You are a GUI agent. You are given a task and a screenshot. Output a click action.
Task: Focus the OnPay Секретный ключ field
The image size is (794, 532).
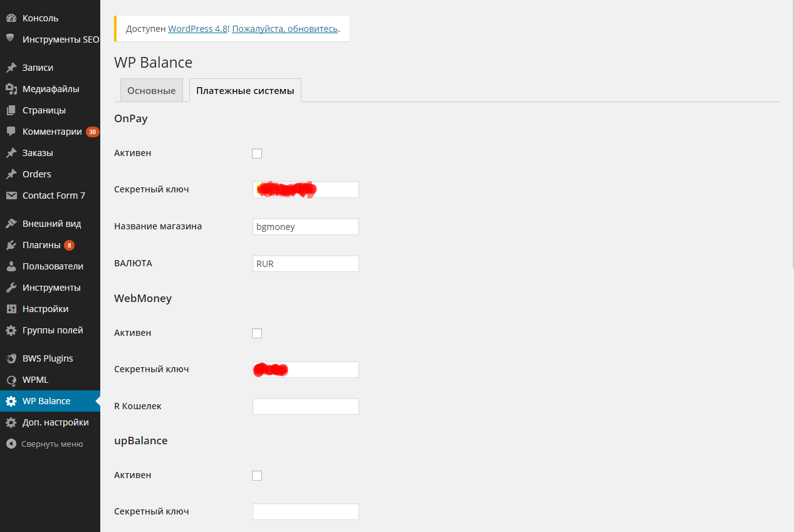306,190
